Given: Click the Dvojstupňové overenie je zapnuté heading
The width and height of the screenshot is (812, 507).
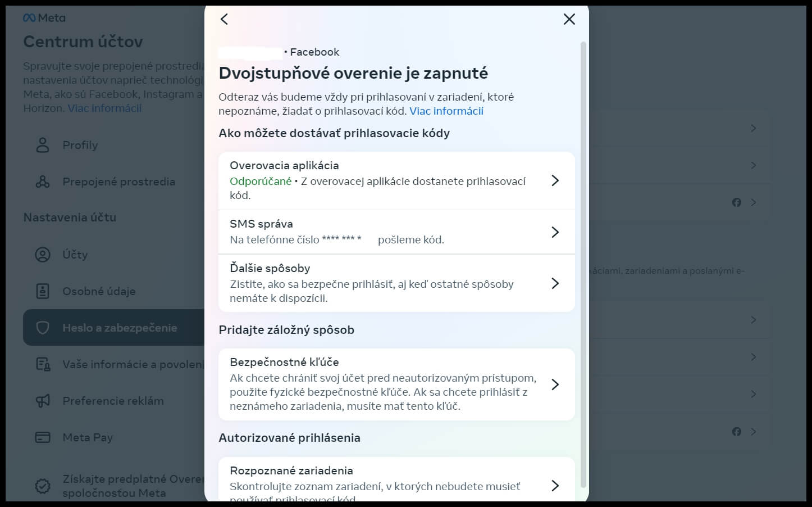Looking at the screenshot, I should [x=353, y=73].
